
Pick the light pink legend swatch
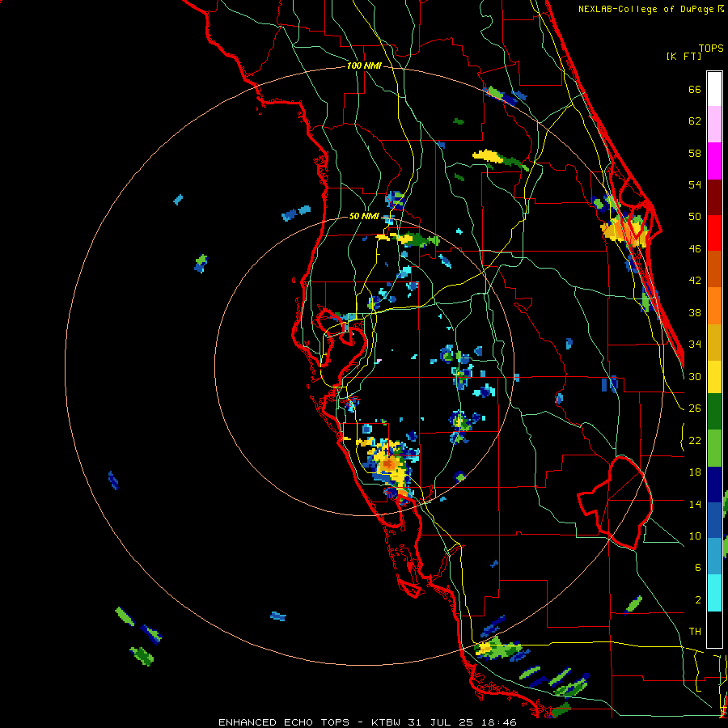pyautogui.click(x=714, y=125)
